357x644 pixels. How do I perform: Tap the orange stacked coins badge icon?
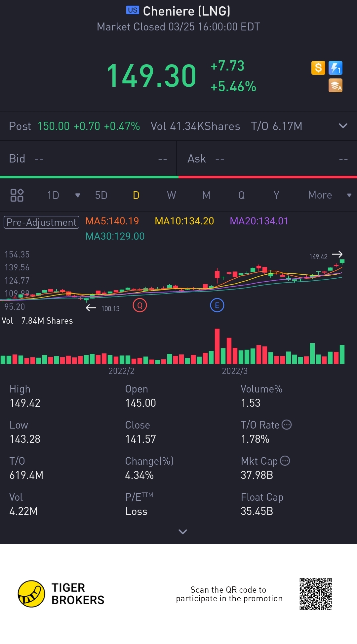pyautogui.click(x=336, y=85)
